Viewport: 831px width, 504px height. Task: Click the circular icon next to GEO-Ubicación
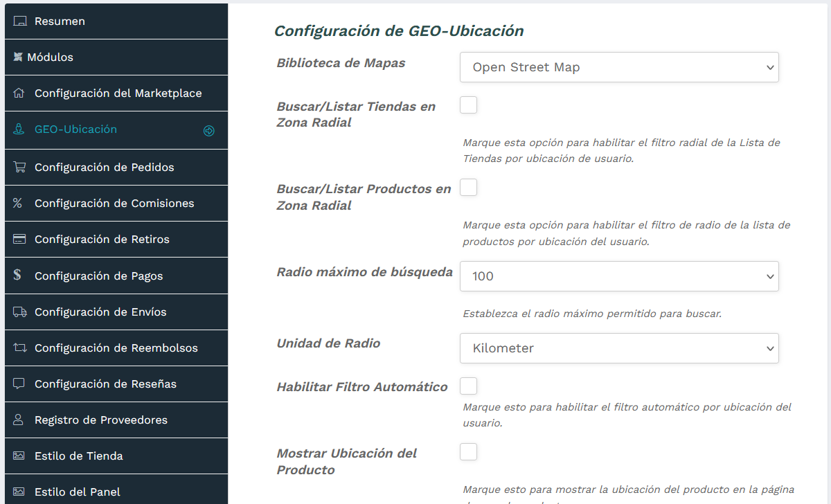click(x=209, y=130)
